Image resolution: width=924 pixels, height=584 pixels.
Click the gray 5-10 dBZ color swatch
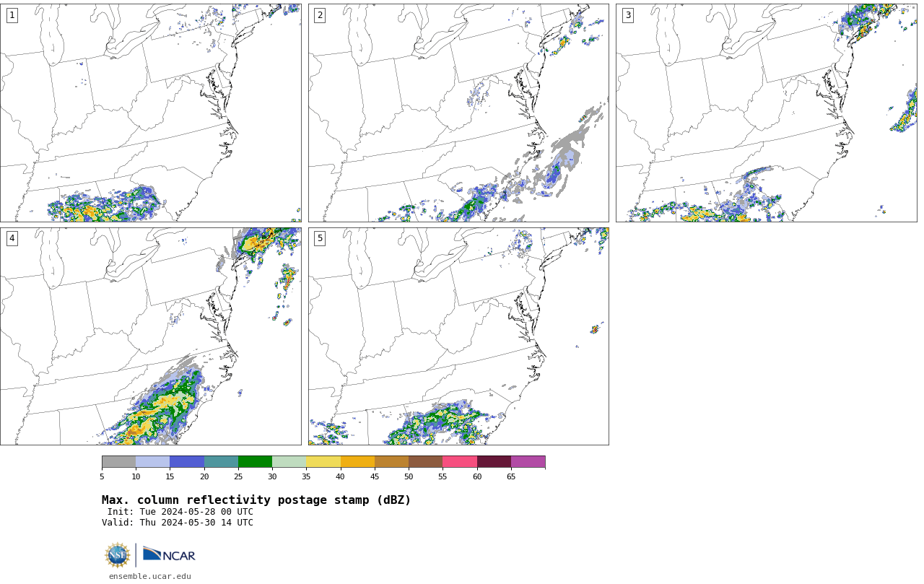click(118, 462)
